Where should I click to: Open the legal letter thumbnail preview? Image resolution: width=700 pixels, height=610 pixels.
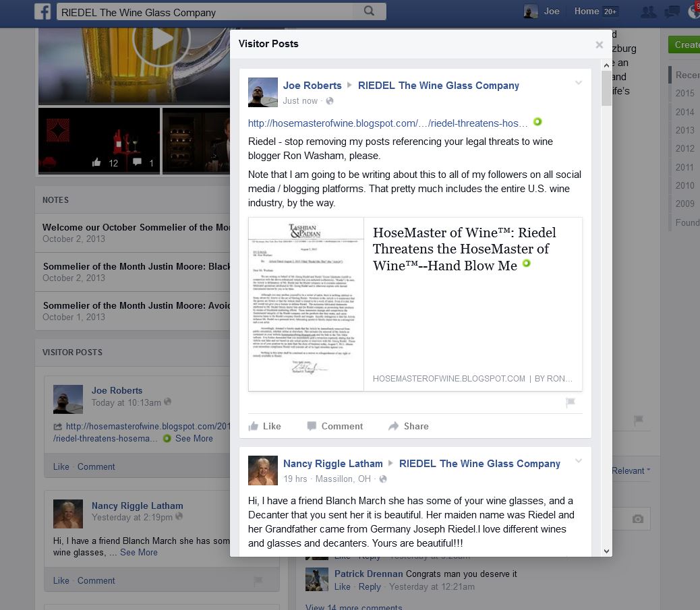306,305
